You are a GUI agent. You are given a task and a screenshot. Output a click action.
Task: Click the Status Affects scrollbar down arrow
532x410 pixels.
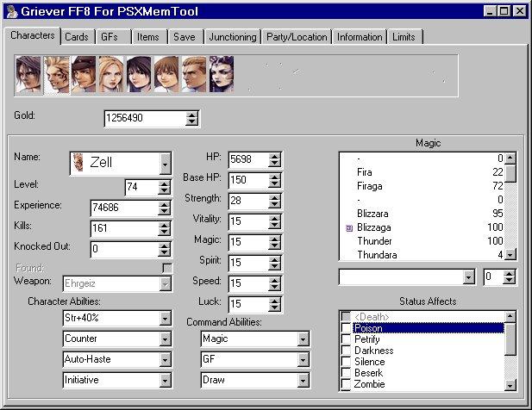[510, 385]
